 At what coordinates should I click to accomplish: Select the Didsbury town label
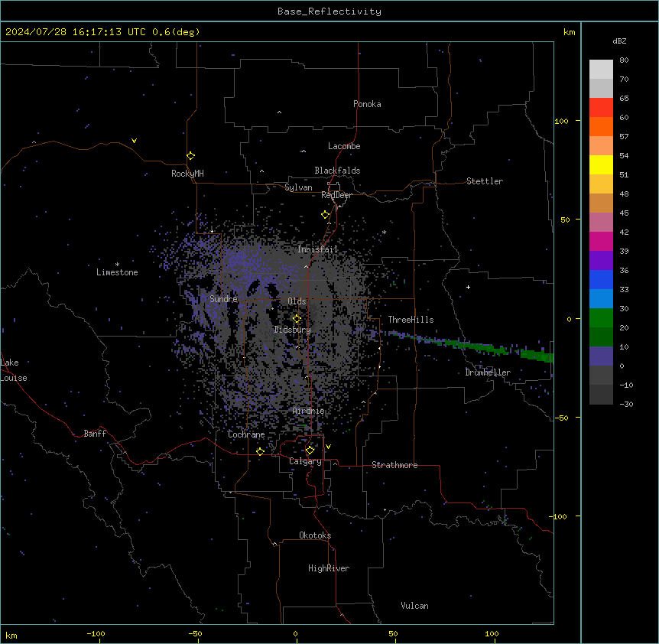(x=293, y=330)
